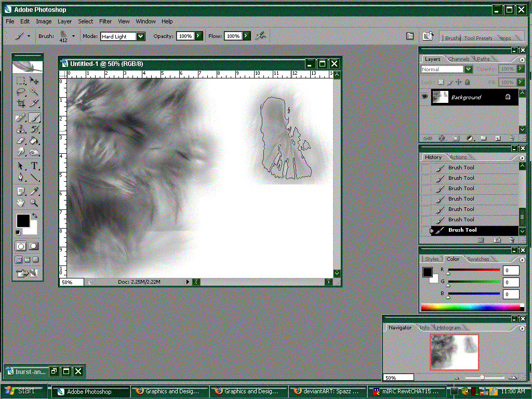Select the Brush tool in toolbox
This screenshot has height=399, width=532.
point(34,118)
